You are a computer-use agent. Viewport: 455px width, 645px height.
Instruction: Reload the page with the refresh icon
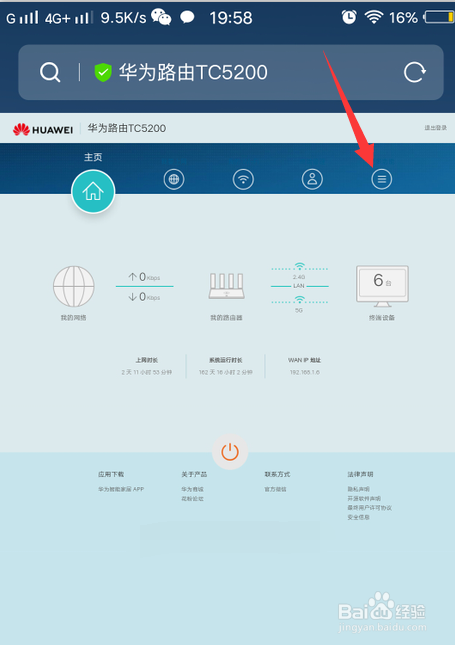coord(414,72)
